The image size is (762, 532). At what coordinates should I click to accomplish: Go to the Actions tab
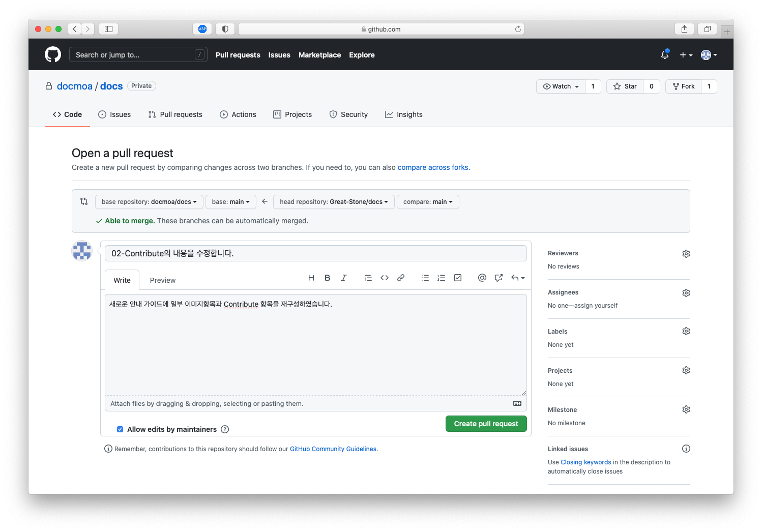click(x=238, y=114)
